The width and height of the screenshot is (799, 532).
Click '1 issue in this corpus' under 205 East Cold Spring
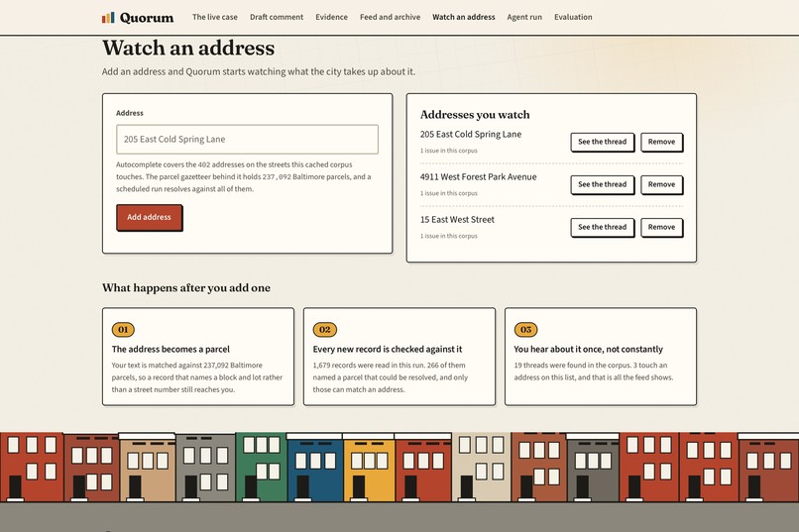(448, 151)
